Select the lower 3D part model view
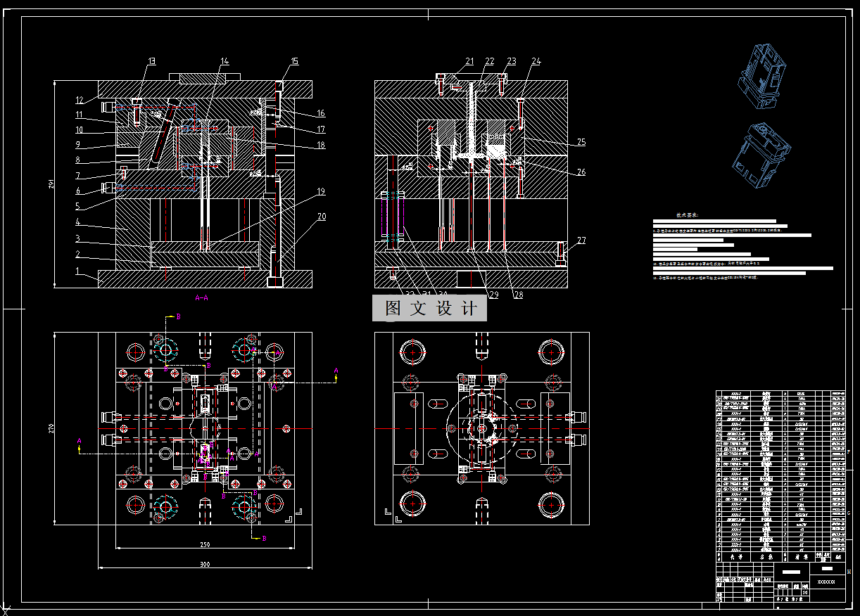 [761, 156]
